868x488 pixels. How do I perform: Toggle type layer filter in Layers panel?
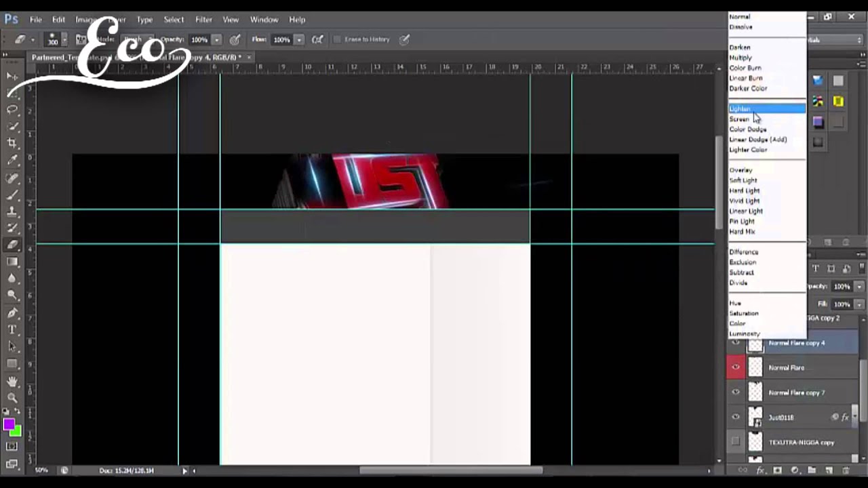click(x=815, y=268)
